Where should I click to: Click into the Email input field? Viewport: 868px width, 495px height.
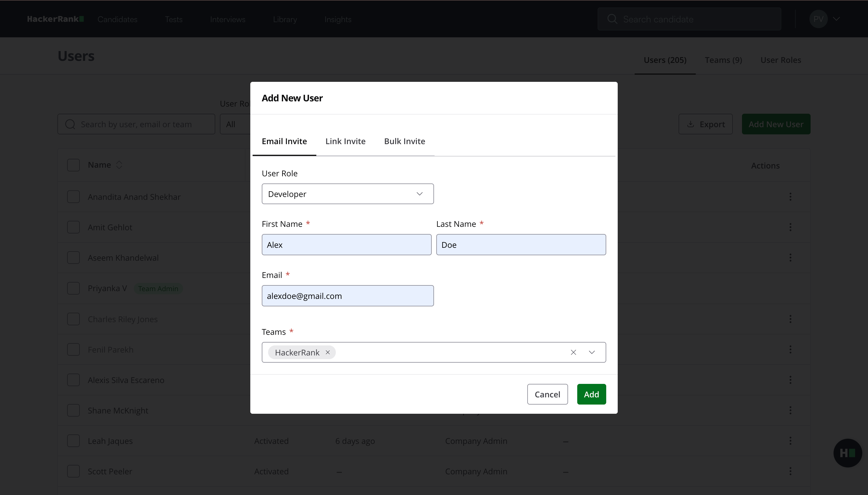[347, 296]
